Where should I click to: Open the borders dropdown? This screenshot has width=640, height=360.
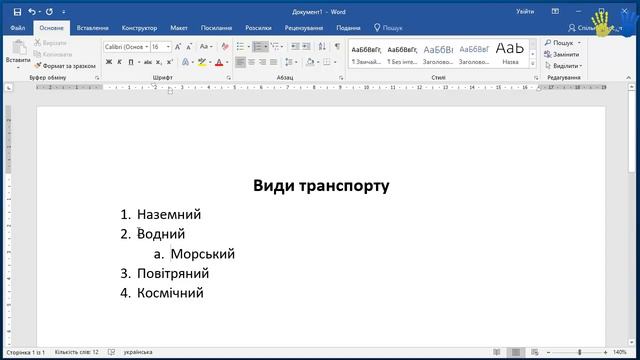tap(335, 62)
